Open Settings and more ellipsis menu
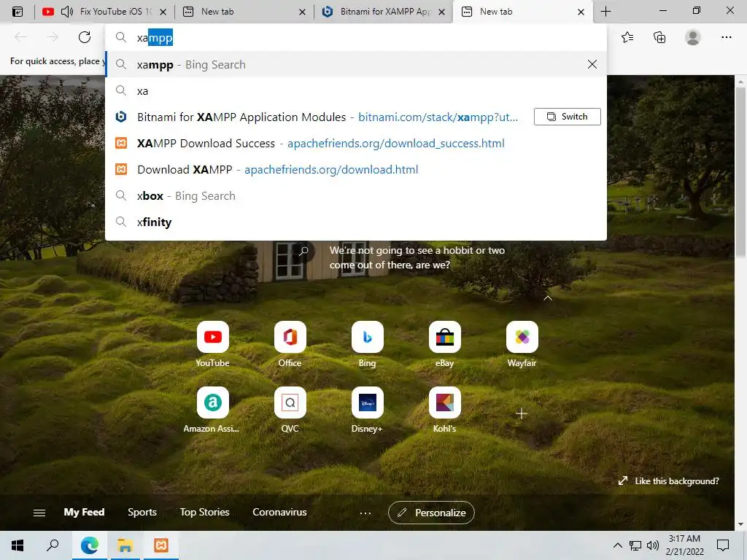This screenshot has width=747, height=560. coord(726,37)
